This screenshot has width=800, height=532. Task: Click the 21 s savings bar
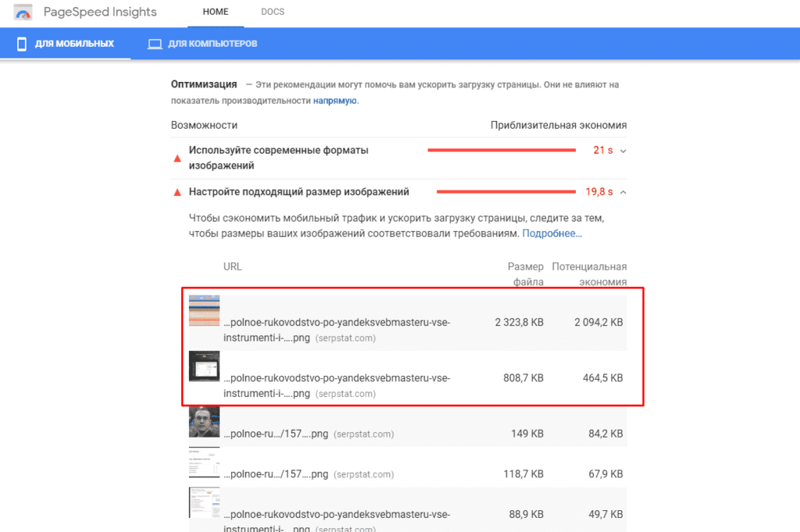click(502, 150)
